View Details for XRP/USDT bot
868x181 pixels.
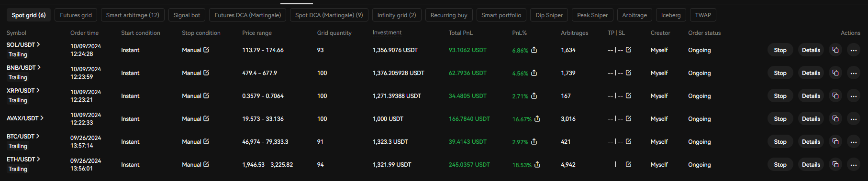[811, 96]
